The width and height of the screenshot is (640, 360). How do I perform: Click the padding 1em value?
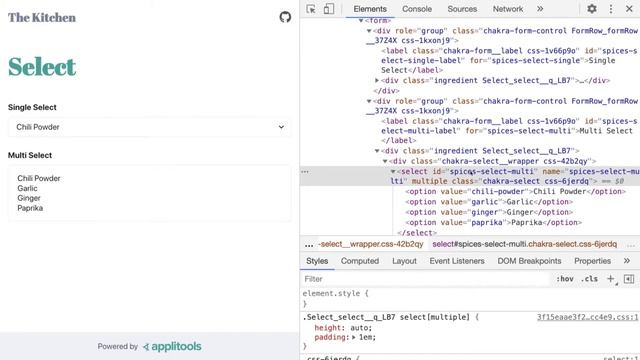pos(366,338)
